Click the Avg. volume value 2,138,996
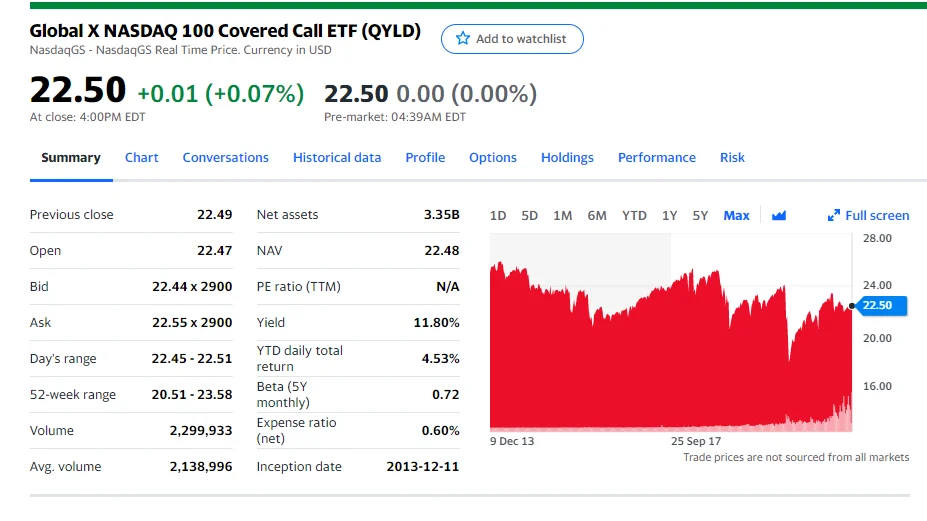Screen dimensions: 927x521 click(x=201, y=467)
